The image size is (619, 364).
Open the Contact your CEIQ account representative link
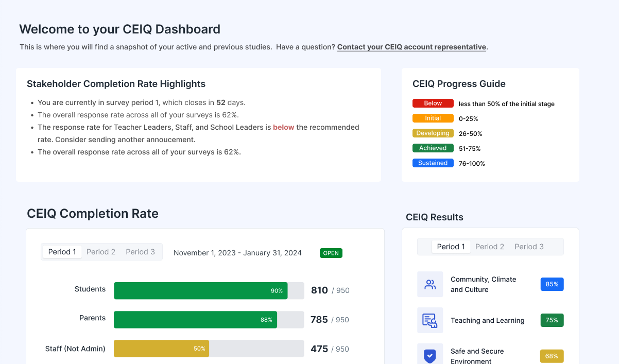pos(411,47)
